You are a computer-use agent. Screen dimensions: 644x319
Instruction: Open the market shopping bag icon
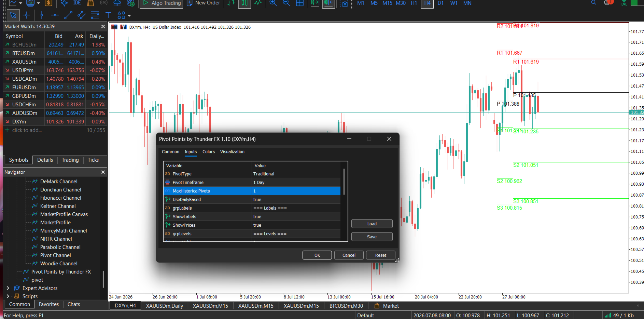90,3
